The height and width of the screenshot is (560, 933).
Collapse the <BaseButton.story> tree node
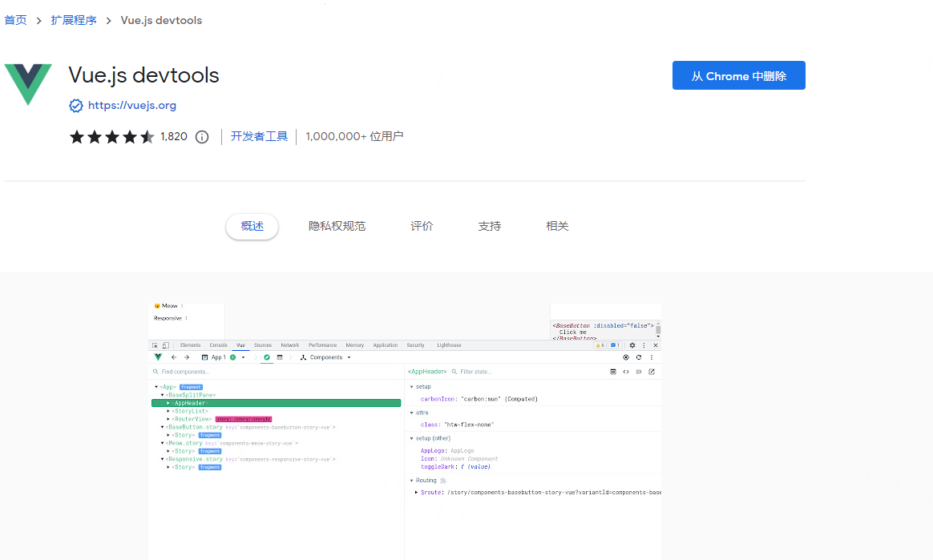(163, 427)
